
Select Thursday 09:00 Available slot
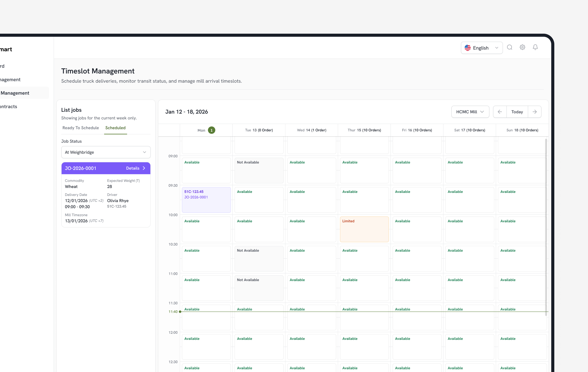[364, 170]
